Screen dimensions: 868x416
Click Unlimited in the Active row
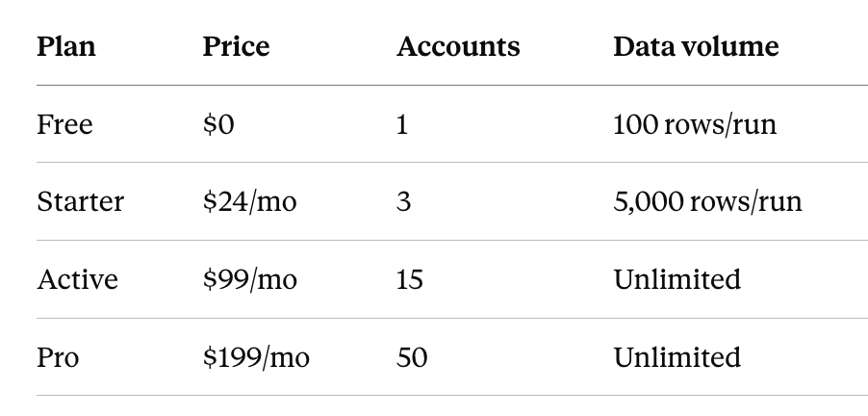point(677,279)
